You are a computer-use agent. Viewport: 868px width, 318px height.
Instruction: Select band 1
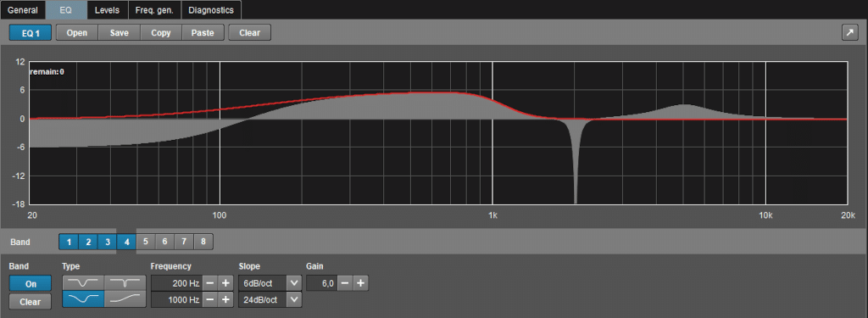pos(69,242)
